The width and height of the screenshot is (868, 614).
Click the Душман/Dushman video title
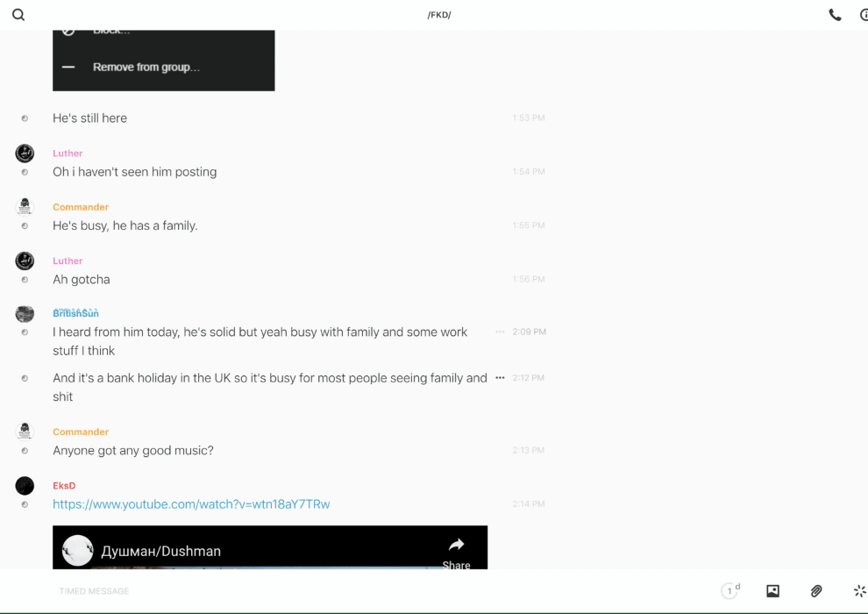click(160, 552)
